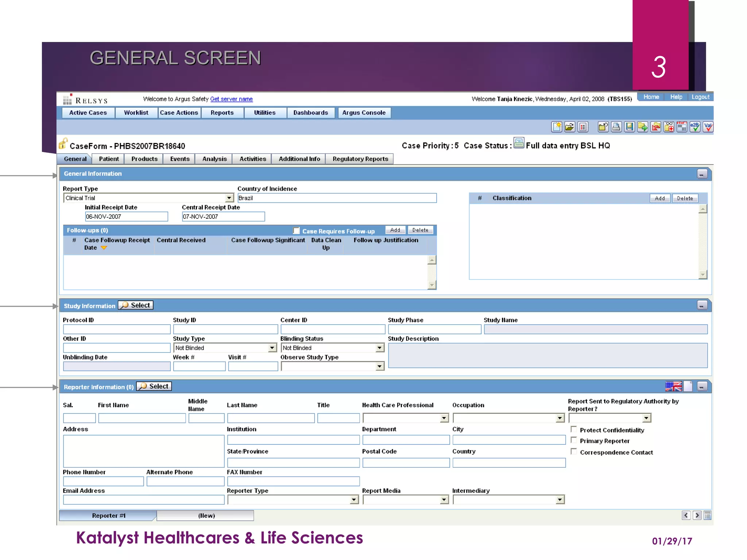Screen dimensions: 747x560
Task: Open the Reporter Type dropdown
Action: pos(354,499)
